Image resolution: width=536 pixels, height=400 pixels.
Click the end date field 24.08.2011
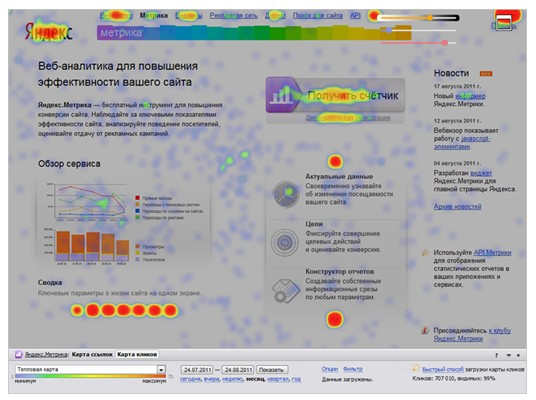click(238, 370)
